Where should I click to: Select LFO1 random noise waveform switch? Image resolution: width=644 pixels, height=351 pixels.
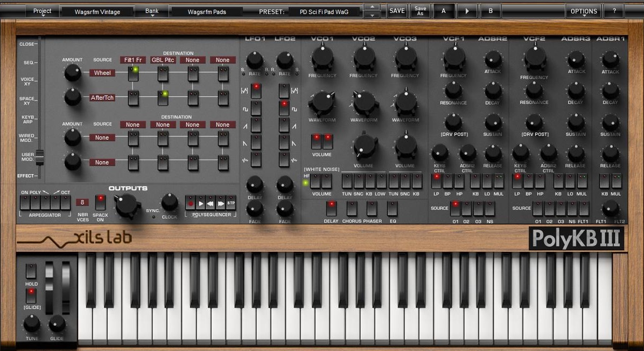coord(256,160)
